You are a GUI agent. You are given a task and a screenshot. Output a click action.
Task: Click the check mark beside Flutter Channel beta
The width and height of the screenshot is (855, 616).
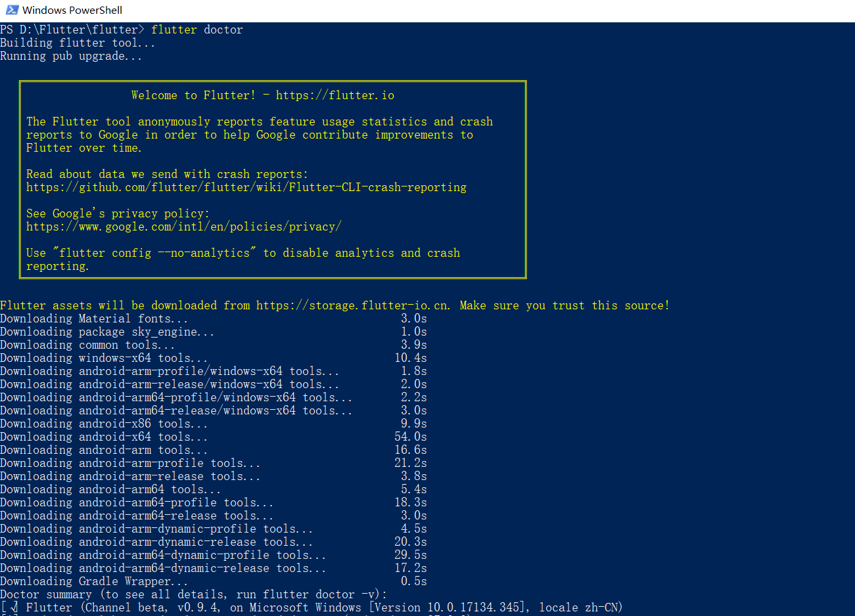point(13,607)
